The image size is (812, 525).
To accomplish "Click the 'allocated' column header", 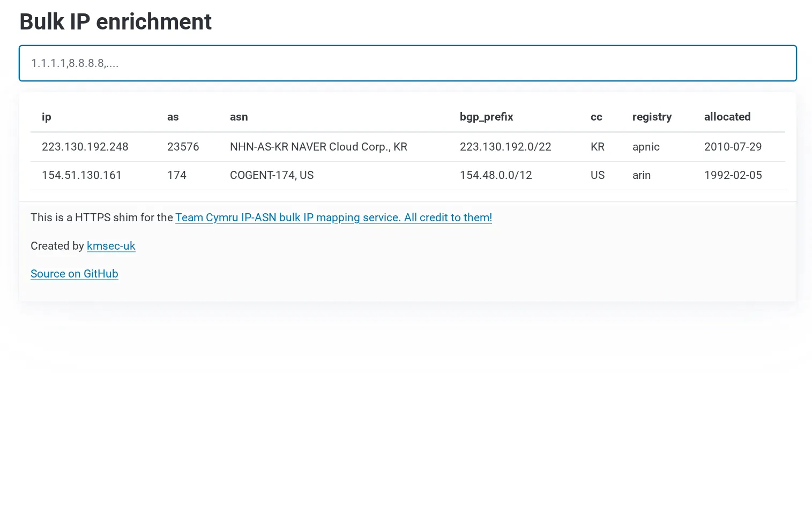I will 727,117.
